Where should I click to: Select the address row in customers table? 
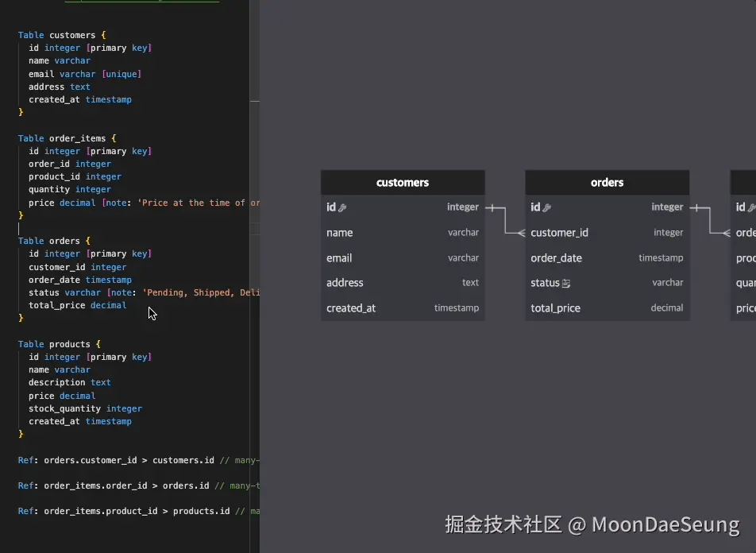coord(403,283)
